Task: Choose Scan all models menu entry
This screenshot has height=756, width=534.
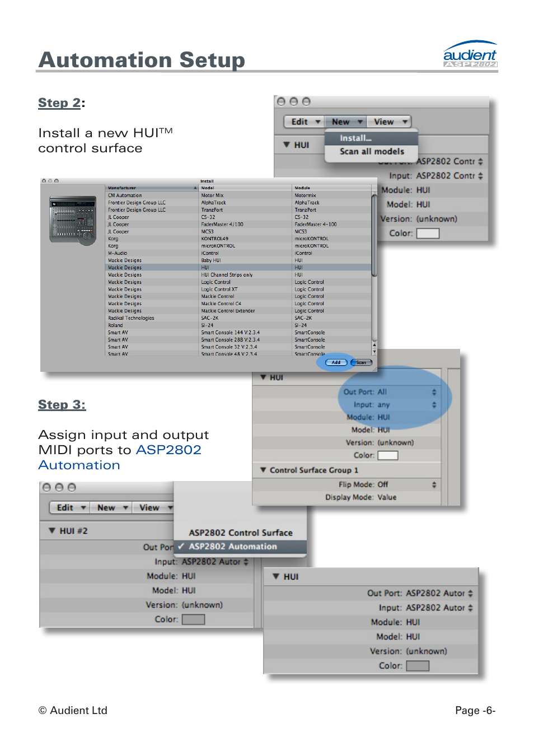Action: 371,151
